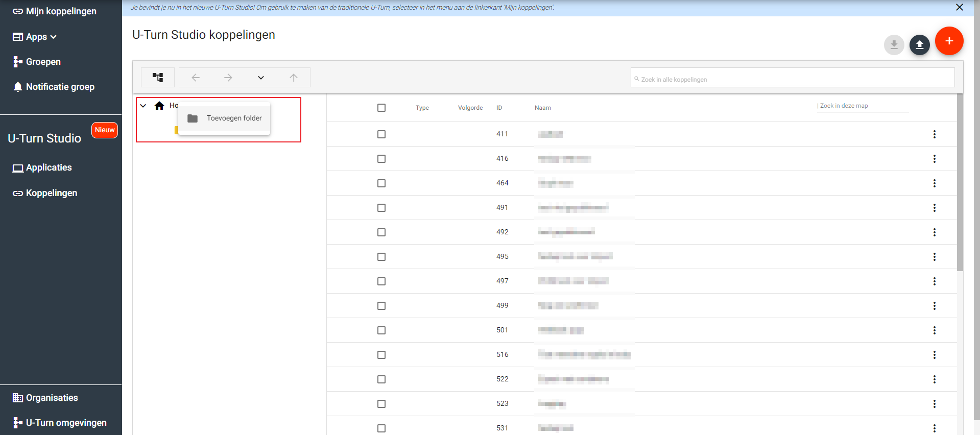Navigate back with the left arrow
The width and height of the screenshot is (980, 435).
coord(196,78)
